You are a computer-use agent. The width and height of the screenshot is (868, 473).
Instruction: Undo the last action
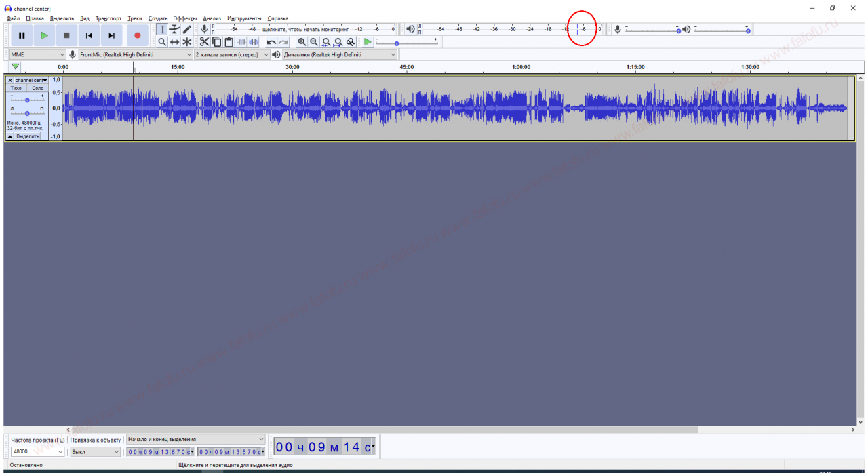pyautogui.click(x=271, y=42)
